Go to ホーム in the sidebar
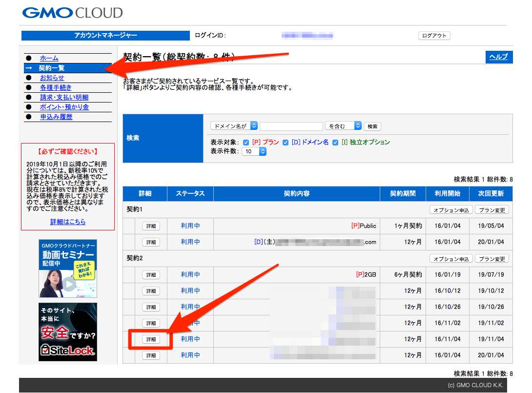The width and height of the screenshot is (532, 393). (49, 58)
